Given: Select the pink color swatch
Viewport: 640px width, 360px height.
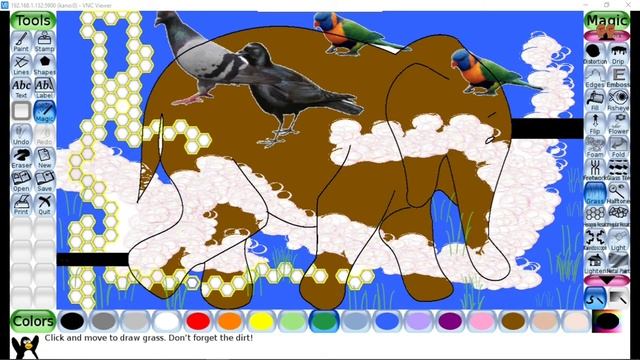Looking at the screenshot, I should click(481, 321).
